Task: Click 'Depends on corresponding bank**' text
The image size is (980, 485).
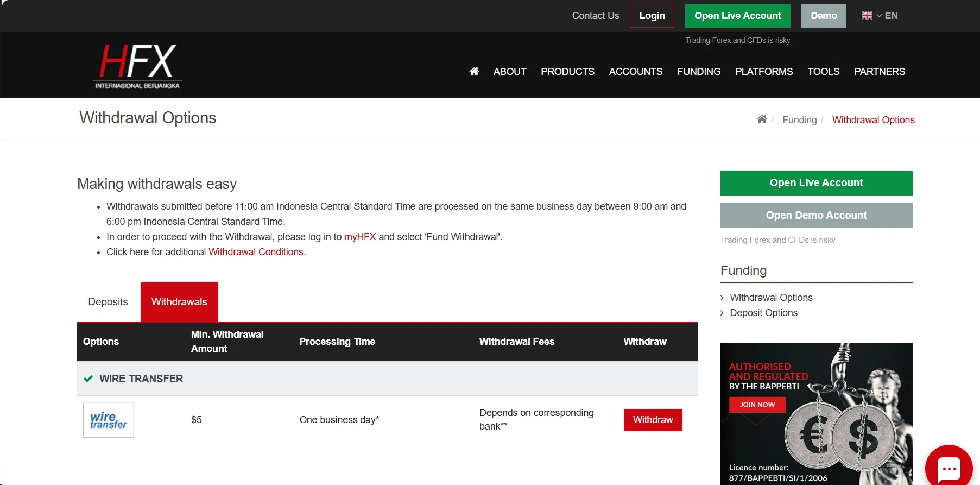Action: [536, 419]
